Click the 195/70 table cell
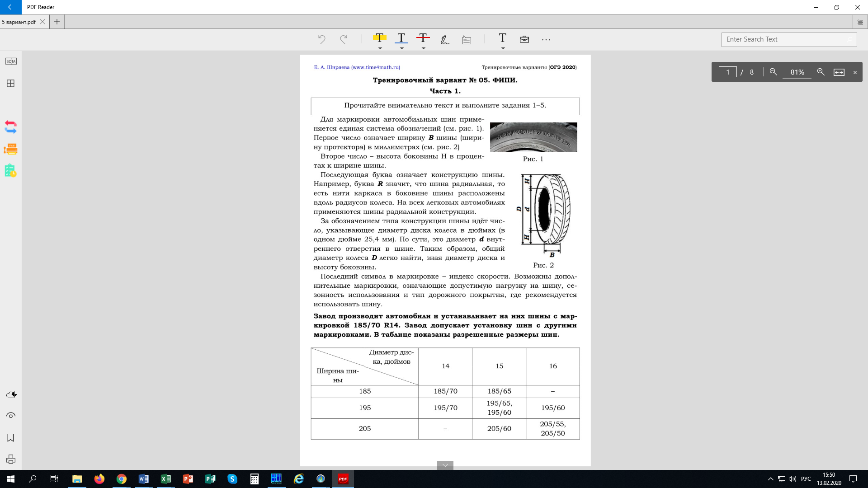The height and width of the screenshot is (488, 868). pos(445,408)
